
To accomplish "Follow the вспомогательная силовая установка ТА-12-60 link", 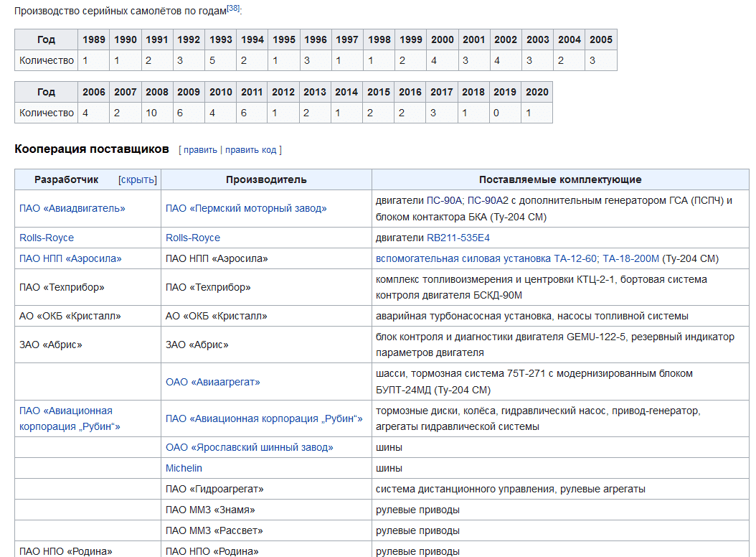I will point(486,258).
